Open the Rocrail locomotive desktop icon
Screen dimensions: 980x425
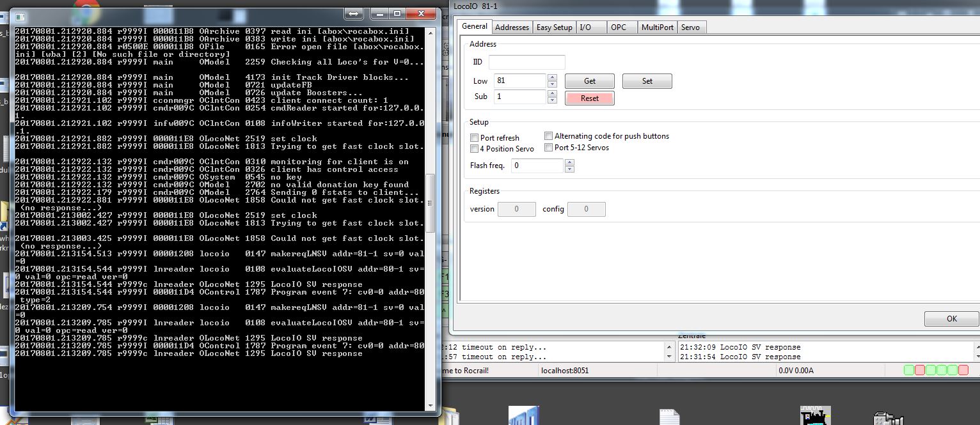(815, 415)
